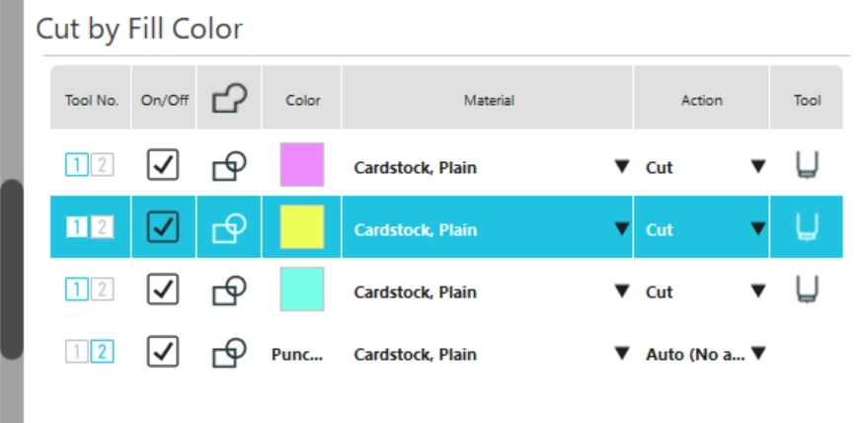868x423 pixels.
Task: Click the Material column header
Action: [488, 100]
